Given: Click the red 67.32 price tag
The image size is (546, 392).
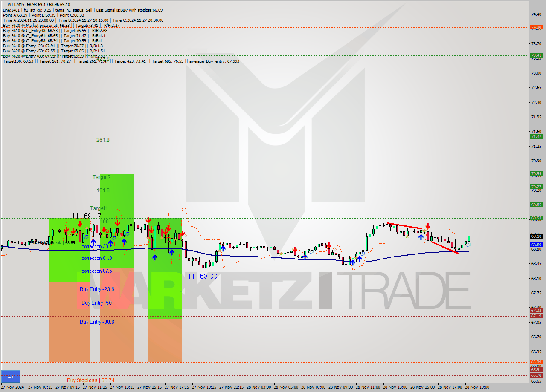Looking at the screenshot, I should [536, 310].
